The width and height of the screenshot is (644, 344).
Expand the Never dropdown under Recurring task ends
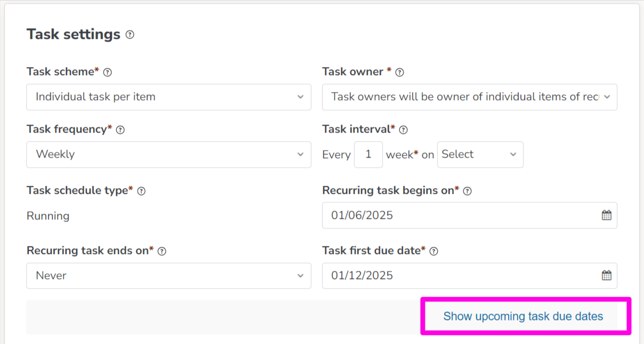168,275
